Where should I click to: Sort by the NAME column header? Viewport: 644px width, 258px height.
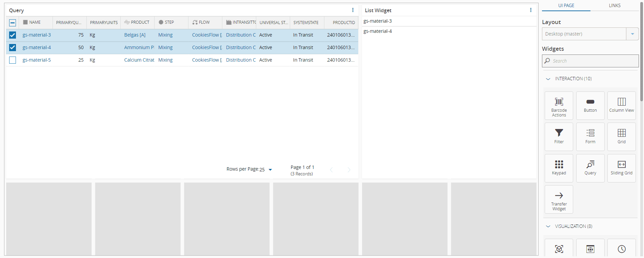pyautogui.click(x=35, y=22)
